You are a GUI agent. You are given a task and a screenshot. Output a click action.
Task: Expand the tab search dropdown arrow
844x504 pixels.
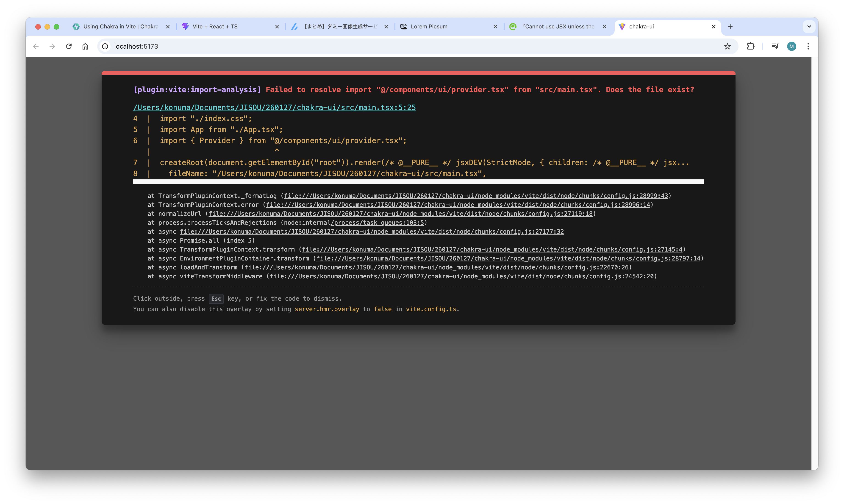coord(809,27)
